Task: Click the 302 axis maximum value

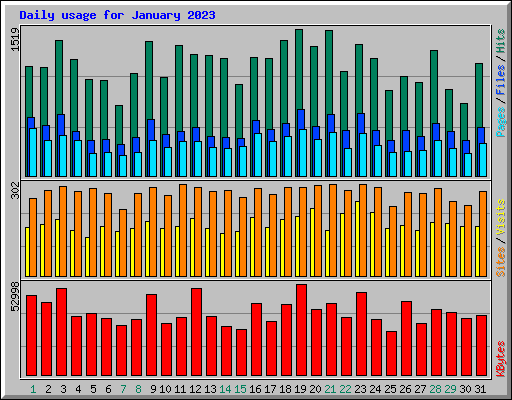Action: [15, 190]
